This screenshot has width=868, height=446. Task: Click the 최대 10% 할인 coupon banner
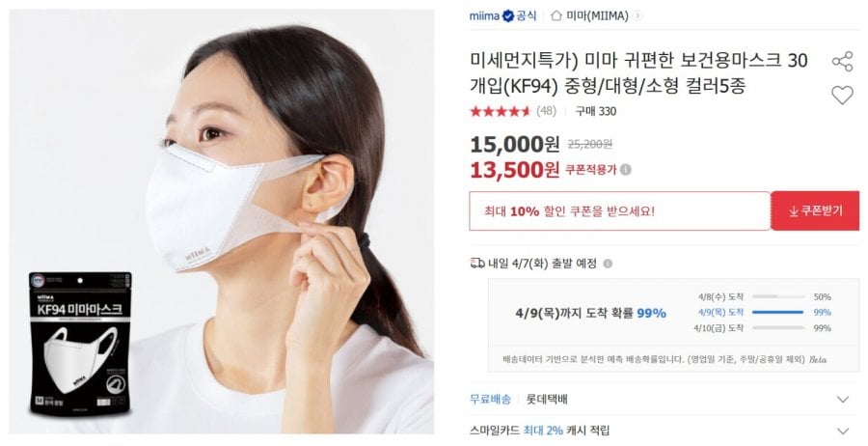pos(619,211)
